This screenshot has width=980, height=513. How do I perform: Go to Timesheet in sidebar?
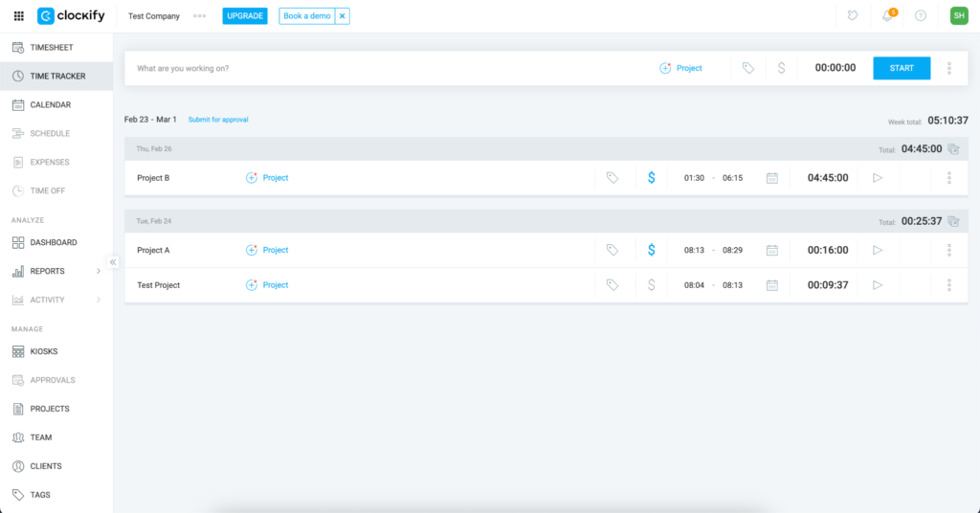pyautogui.click(x=56, y=48)
